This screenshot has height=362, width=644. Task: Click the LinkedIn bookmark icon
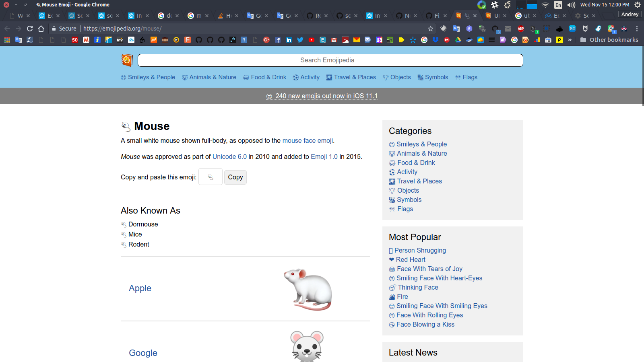pos(289,40)
